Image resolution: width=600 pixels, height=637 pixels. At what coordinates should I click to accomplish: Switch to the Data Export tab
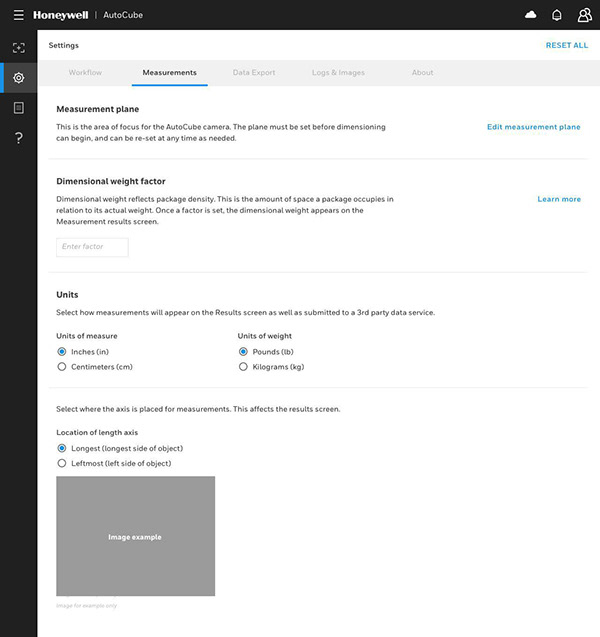254,72
